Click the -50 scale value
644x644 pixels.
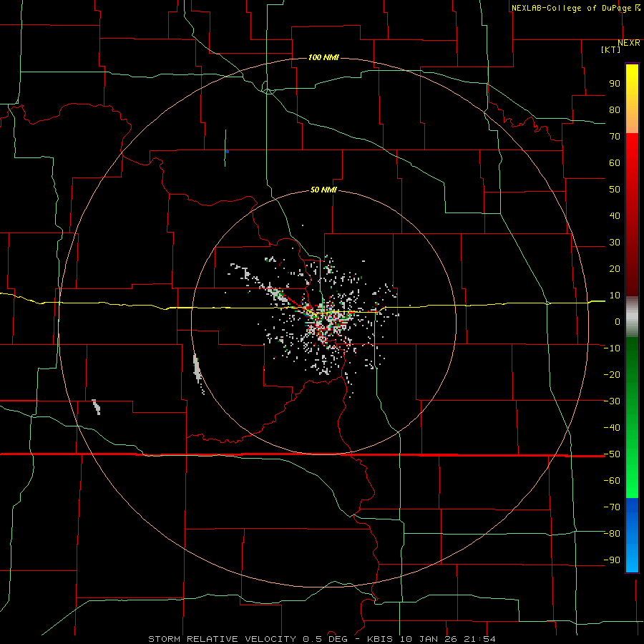click(612, 454)
